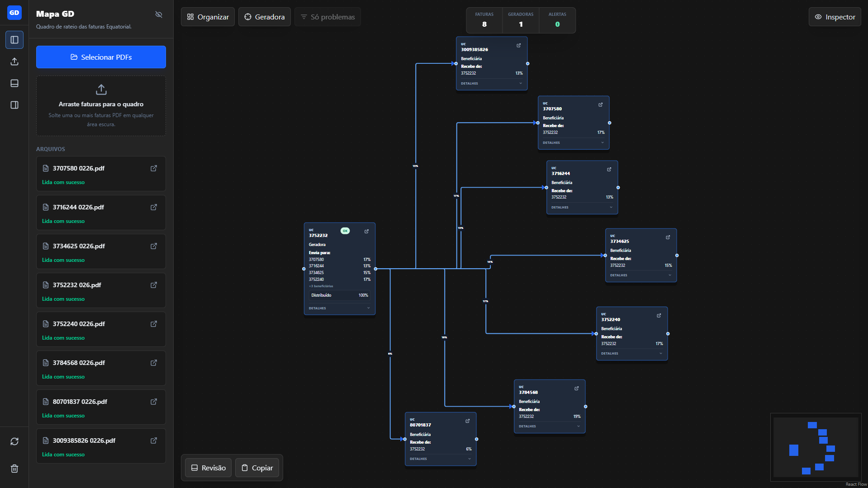This screenshot has height=488, width=868.
Task: Select file 3707580 0226.pdf in the list
Action: coord(101,174)
